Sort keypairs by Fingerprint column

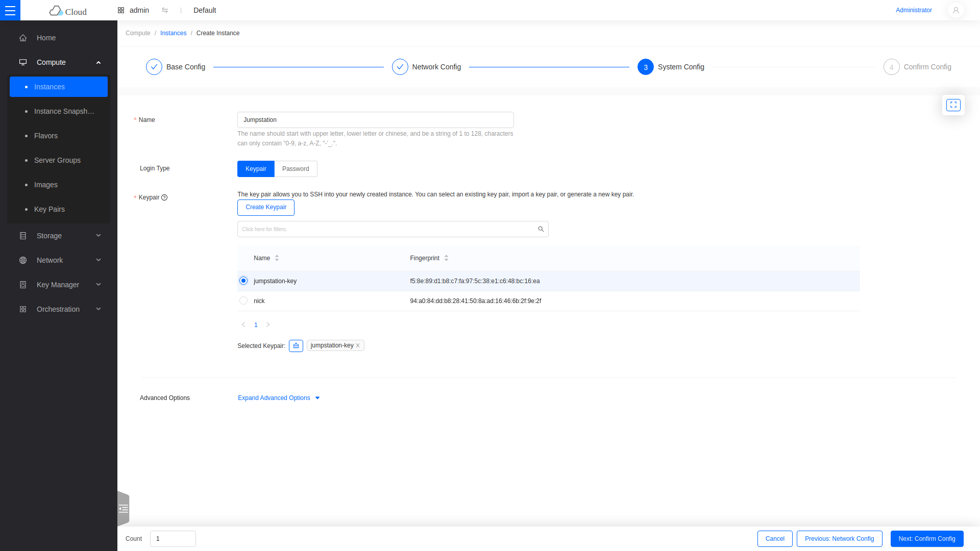pos(446,258)
